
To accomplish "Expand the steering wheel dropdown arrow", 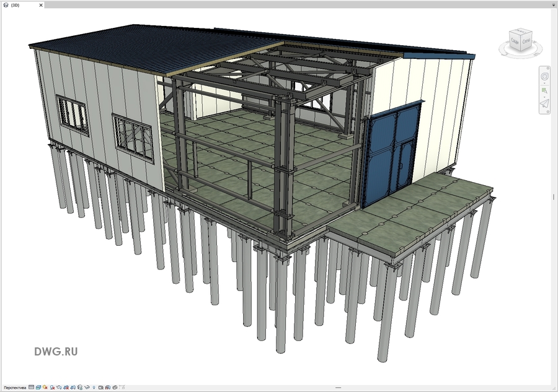I will tap(544, 83).
